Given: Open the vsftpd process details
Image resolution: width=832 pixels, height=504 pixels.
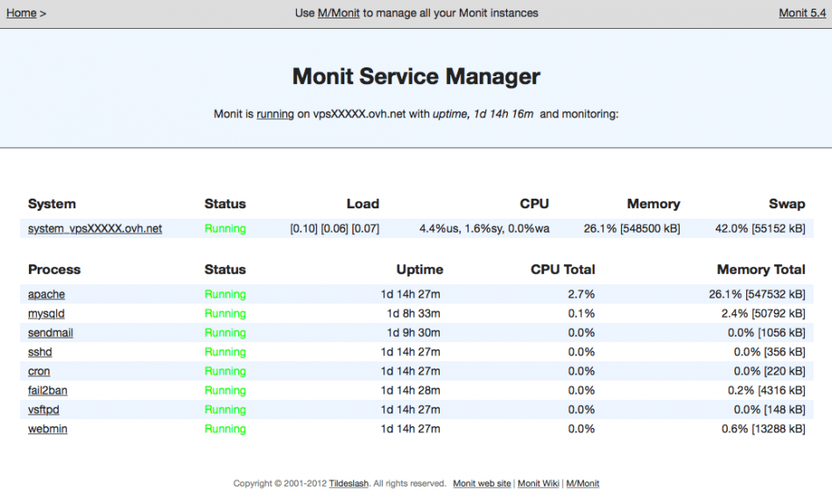Looking at the screenshot, I should (44, 409).
